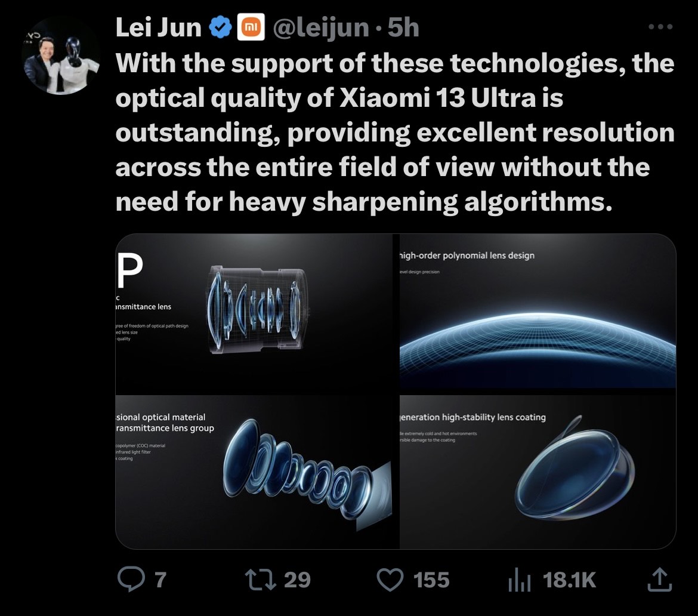Open the three-dot more options menu
This screenshot has width=698, height=616.
click(660, 27)
